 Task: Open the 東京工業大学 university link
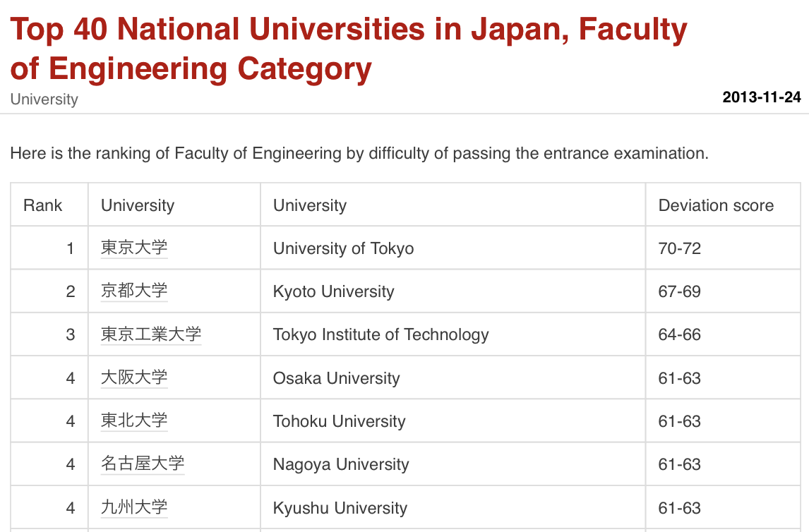pos(151,334)
